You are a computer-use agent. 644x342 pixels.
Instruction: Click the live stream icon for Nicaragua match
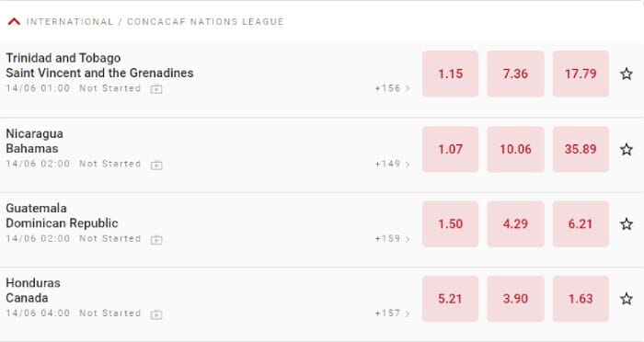tap(156, 165)
